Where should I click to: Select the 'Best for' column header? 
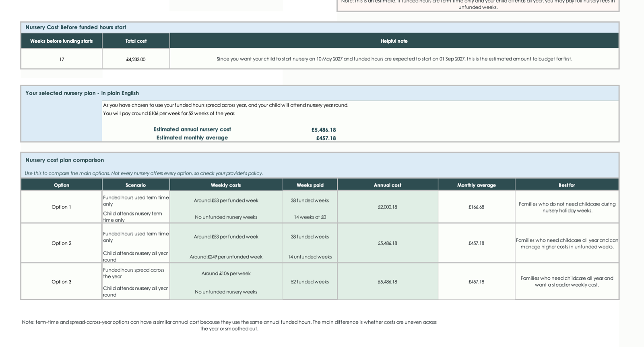567,185
